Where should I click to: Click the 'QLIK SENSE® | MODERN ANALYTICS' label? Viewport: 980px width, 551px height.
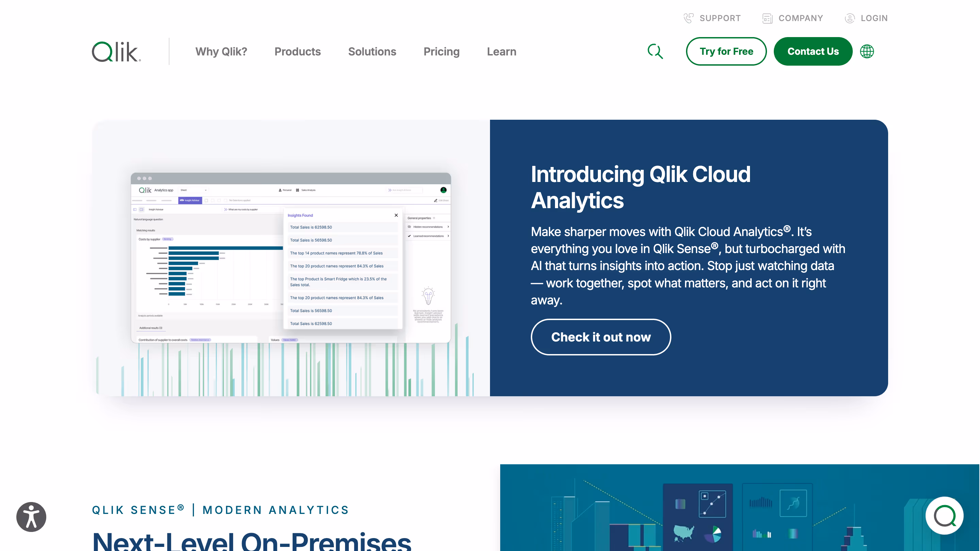(220, 510)
